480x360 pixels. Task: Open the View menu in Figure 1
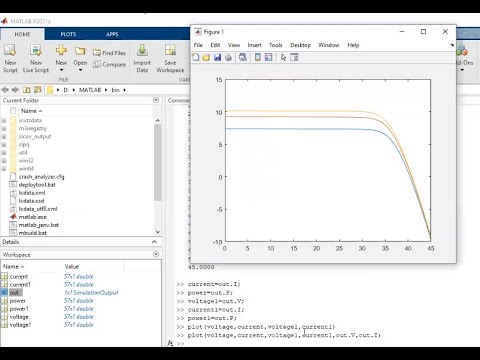(x=234, y=45)
